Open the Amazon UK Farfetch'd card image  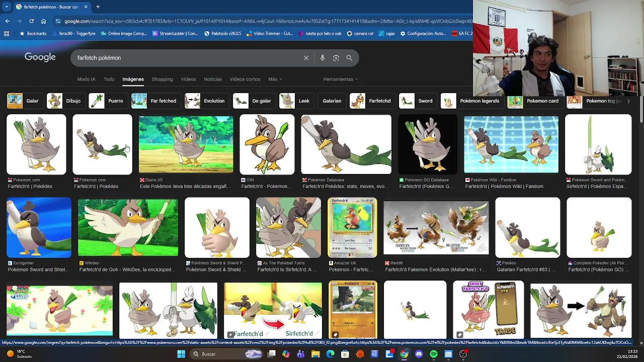(x=352, y=227)
